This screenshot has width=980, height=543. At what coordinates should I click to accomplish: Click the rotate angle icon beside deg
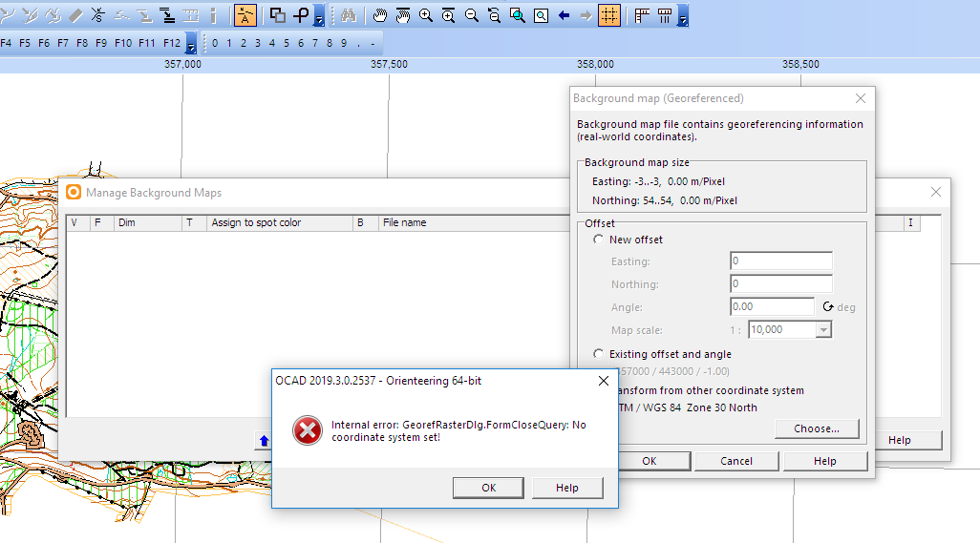click(x=828, y=306)
